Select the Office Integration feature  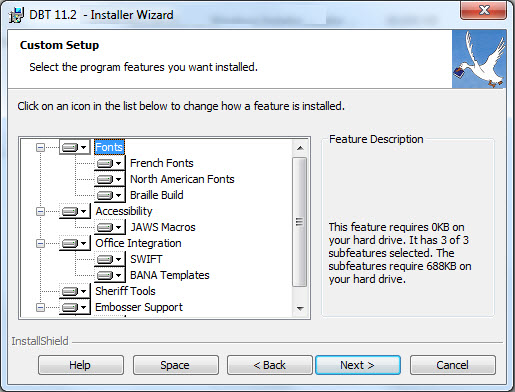(138, 243)
